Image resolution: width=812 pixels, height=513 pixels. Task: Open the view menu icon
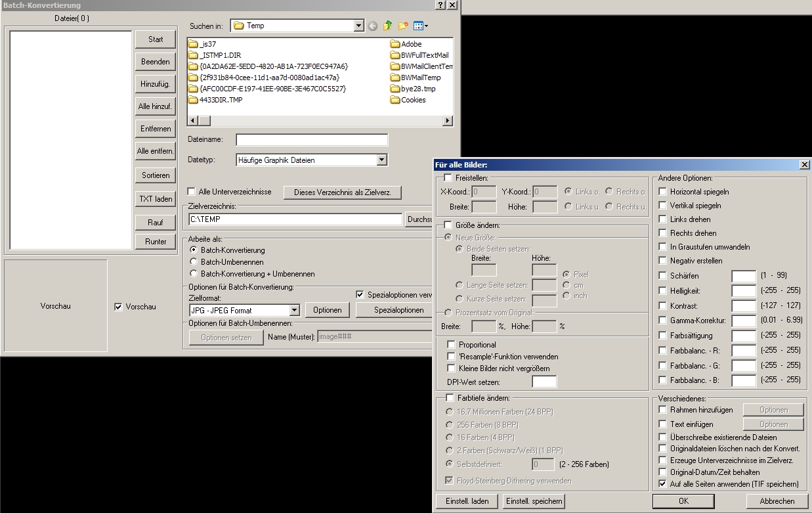[421, 26]
